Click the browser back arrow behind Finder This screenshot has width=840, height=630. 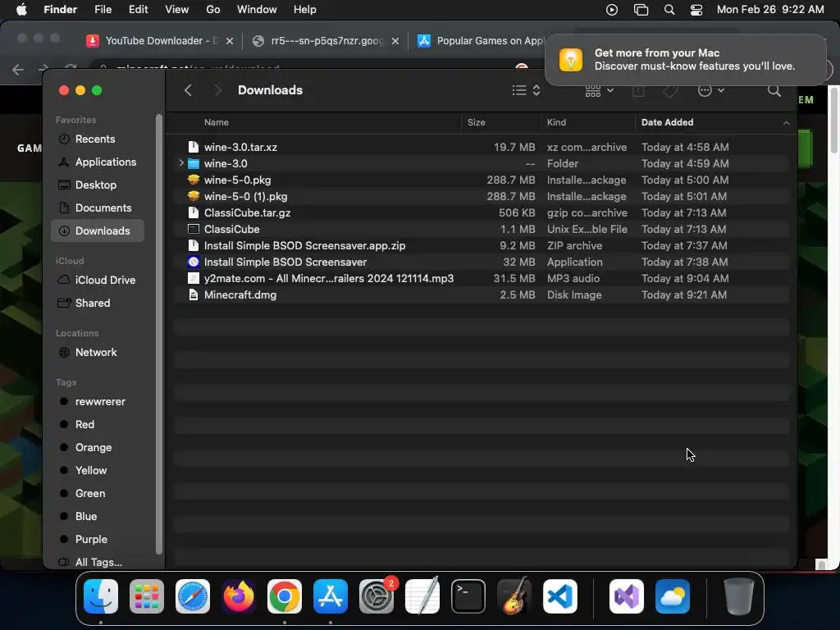tap(18, 69)
